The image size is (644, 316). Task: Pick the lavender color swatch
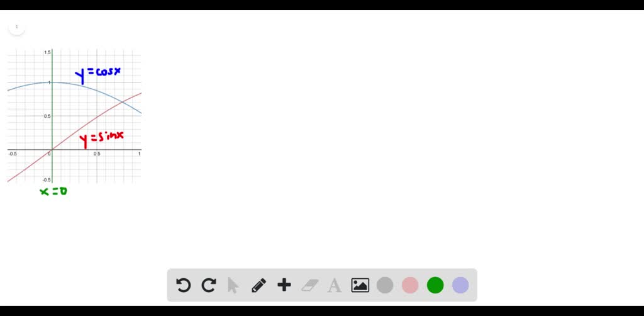pyautogui.click(x=460, y=285)
